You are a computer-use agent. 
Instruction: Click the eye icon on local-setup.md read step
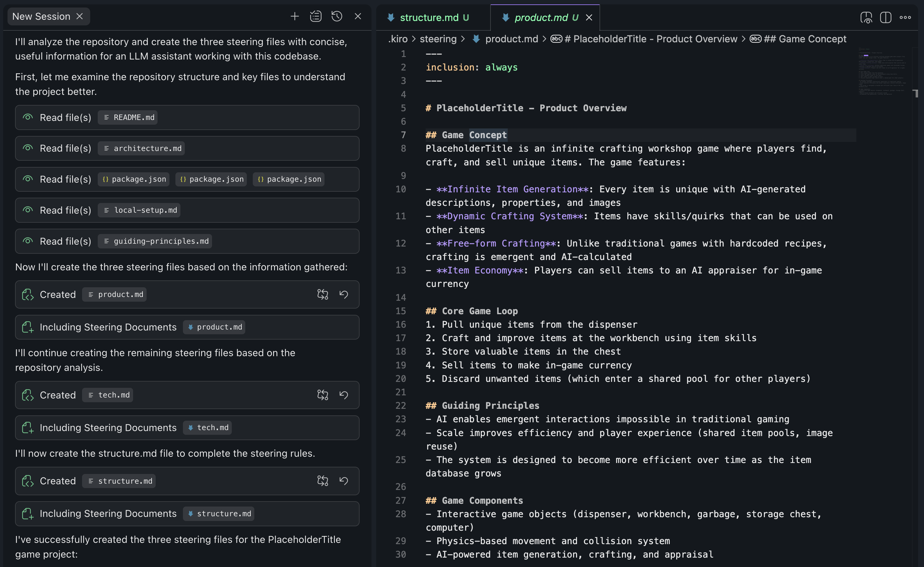tap(28, 210)
